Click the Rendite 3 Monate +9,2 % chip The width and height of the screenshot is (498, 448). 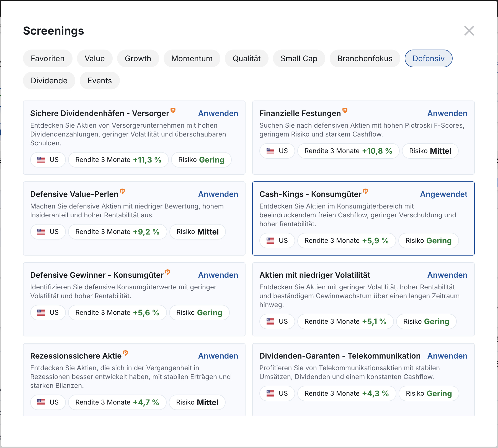pos(118,232)
